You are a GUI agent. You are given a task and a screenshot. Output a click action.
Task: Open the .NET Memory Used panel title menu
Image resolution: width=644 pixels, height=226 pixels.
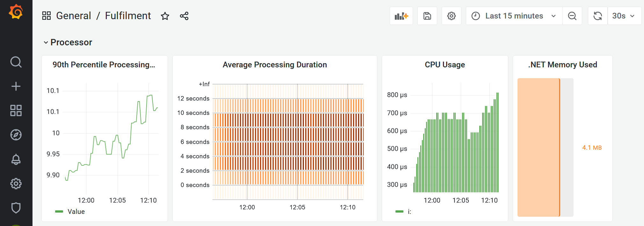tap(562, 64)
